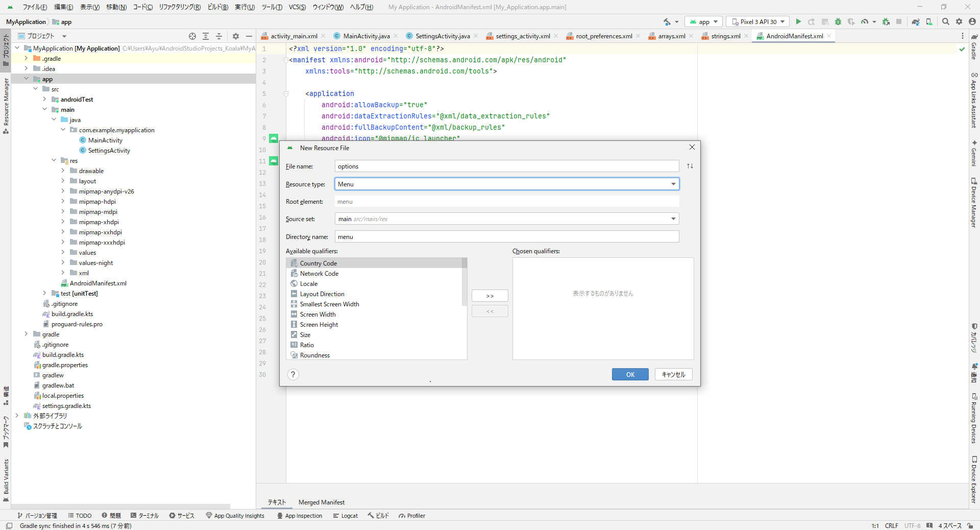Expand the drawable folder in tree

[x=63, y=171]
